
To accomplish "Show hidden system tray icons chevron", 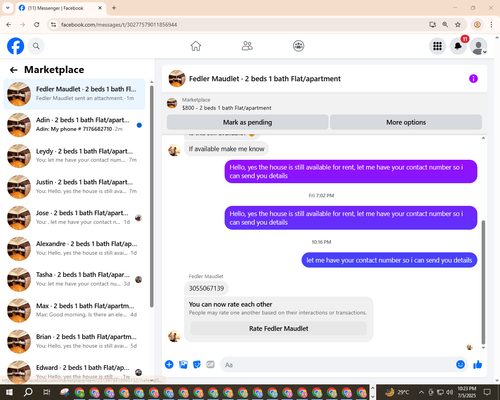I will (x=421, y=392).
